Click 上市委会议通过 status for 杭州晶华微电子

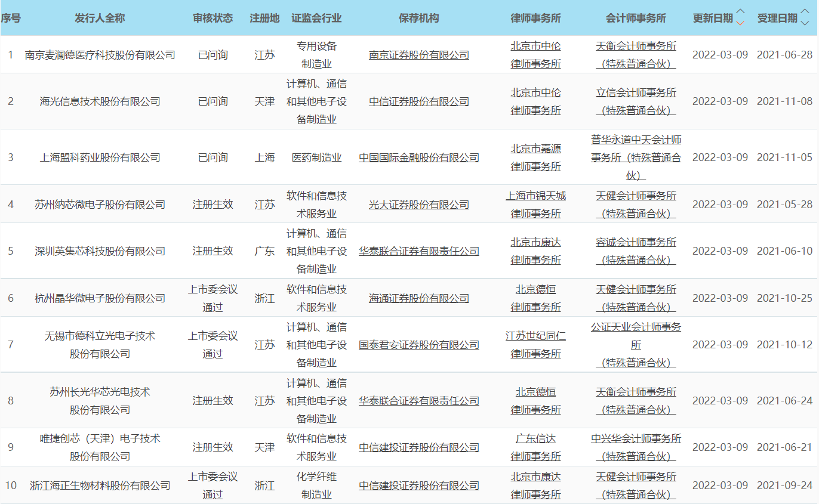point(213,298)
